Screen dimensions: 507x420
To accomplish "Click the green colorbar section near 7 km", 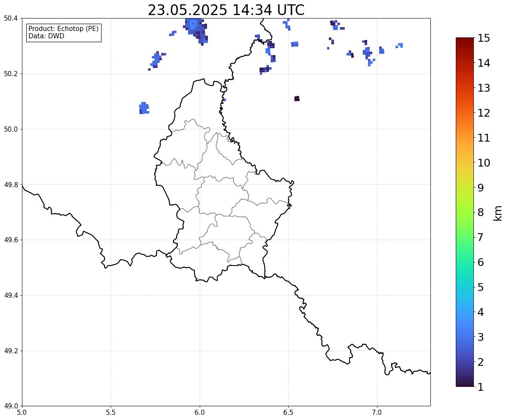I will pyautogui.click(x=465, y=237).
